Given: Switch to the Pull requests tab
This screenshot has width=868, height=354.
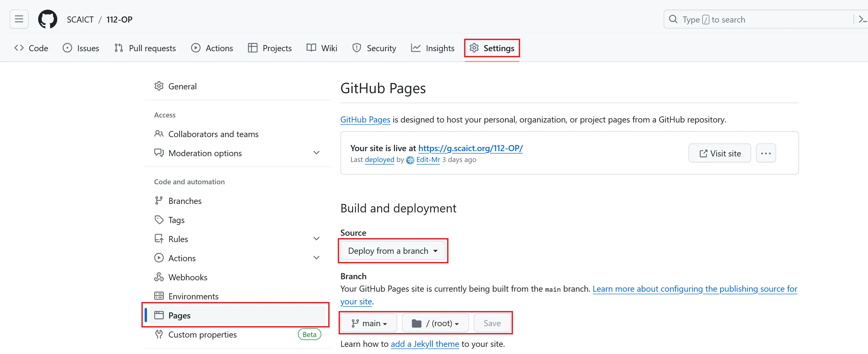Looking at the screenshot, I should 145,48.
